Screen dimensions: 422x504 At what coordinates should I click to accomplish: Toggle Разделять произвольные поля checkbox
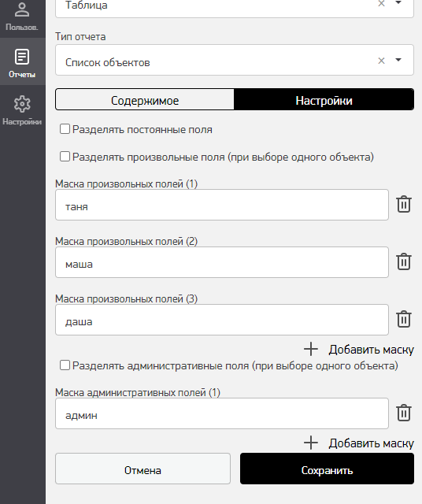pyautogui.click(x=65, y=157)
